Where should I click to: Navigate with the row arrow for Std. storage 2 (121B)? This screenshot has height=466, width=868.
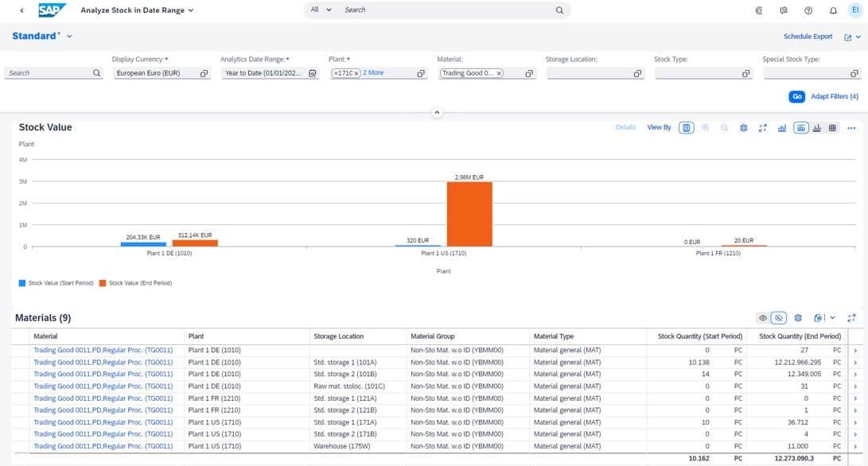[x=855, y=410]
